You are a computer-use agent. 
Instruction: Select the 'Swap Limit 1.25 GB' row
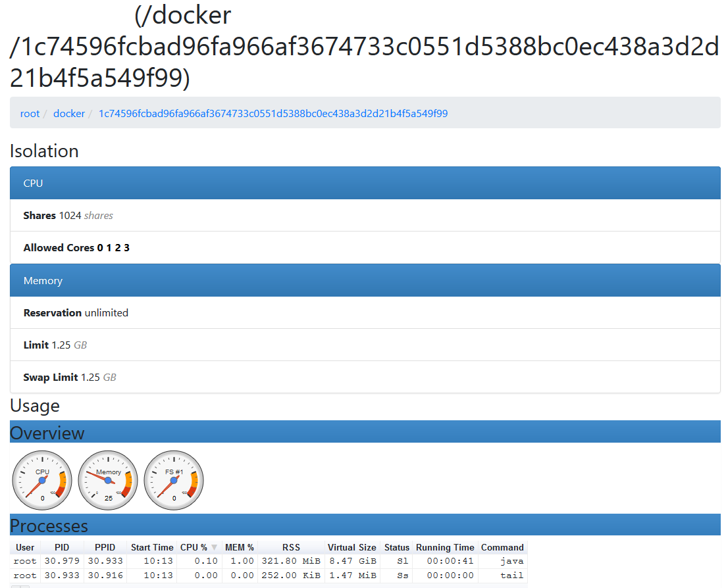pyautogui.click(x=365, y=378)
